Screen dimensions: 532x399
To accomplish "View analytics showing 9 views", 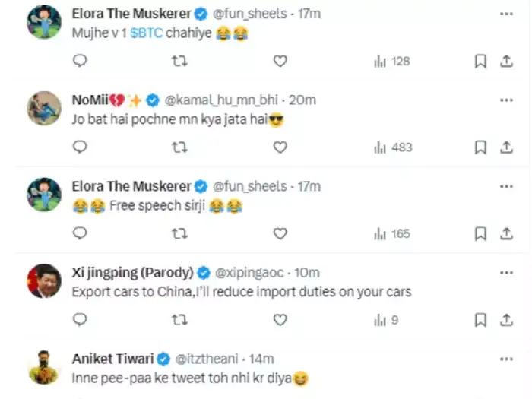I will [x=386, y=321].
